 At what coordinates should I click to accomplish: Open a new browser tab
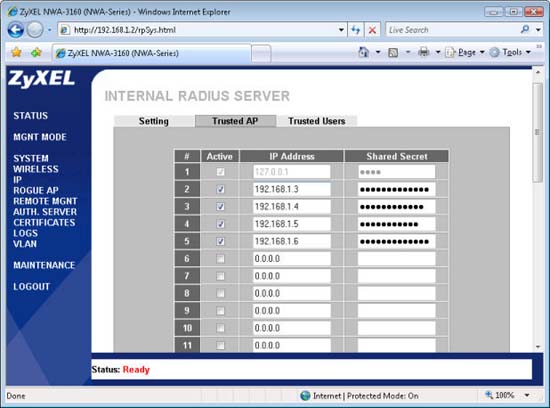pyautogui.click(x=261, y=54)
